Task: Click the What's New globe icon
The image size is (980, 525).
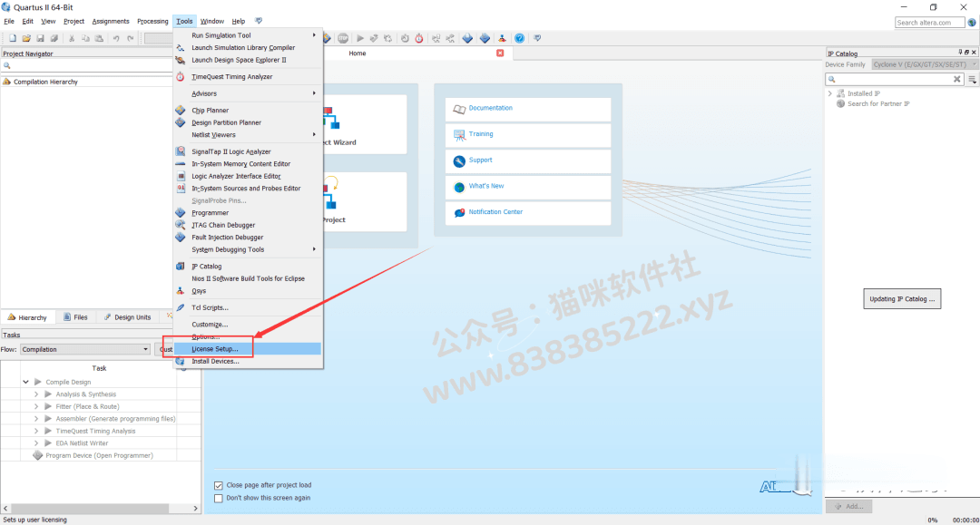Action: point(459,187)
